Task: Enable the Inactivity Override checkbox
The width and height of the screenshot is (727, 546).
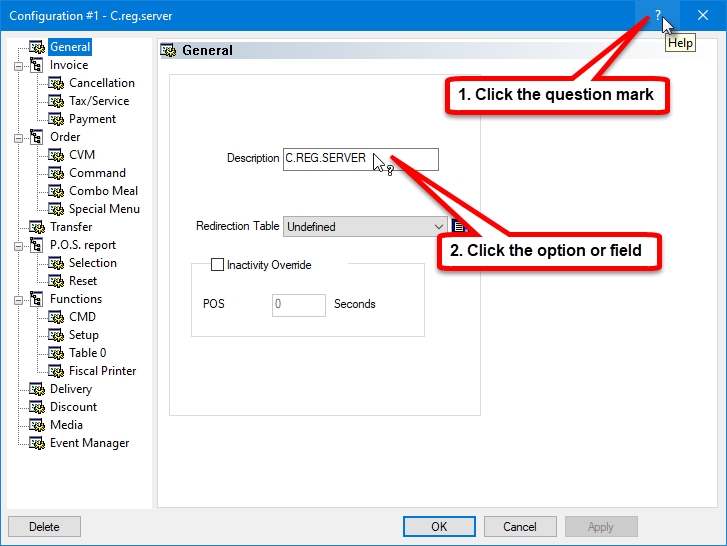Action: coord(217,265)
